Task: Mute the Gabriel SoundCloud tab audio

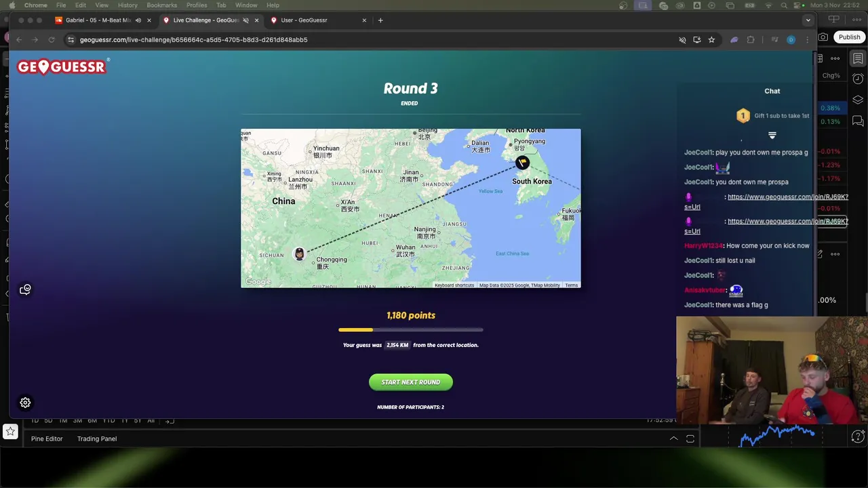Action: [138, 20]
